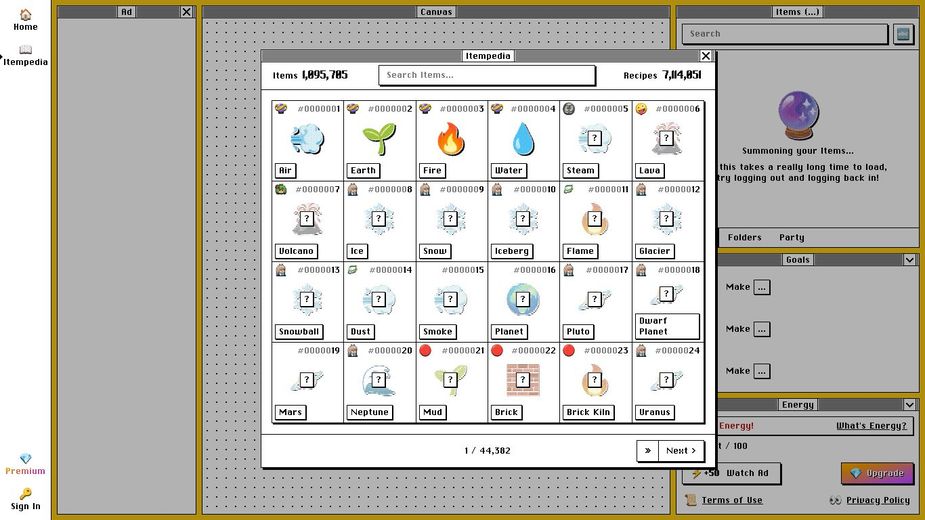
Task: Collapse the Goals panel arrow
Action: [x=909, y=260]
